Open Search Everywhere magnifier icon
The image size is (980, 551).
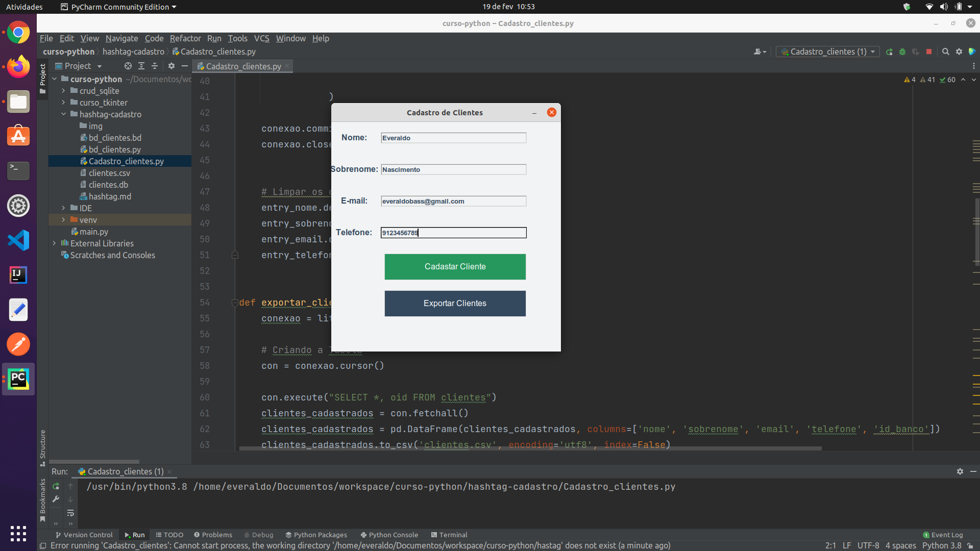click(x=945, y=52)
